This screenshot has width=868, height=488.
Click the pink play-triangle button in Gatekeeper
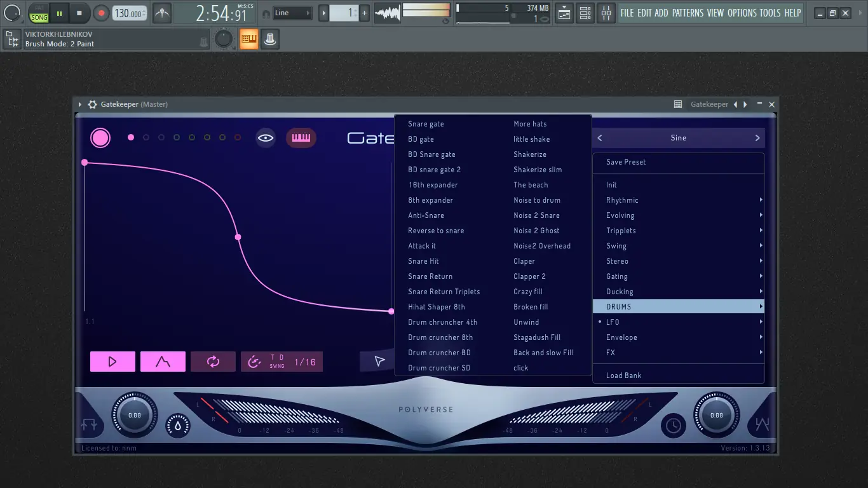pos(112,362)
